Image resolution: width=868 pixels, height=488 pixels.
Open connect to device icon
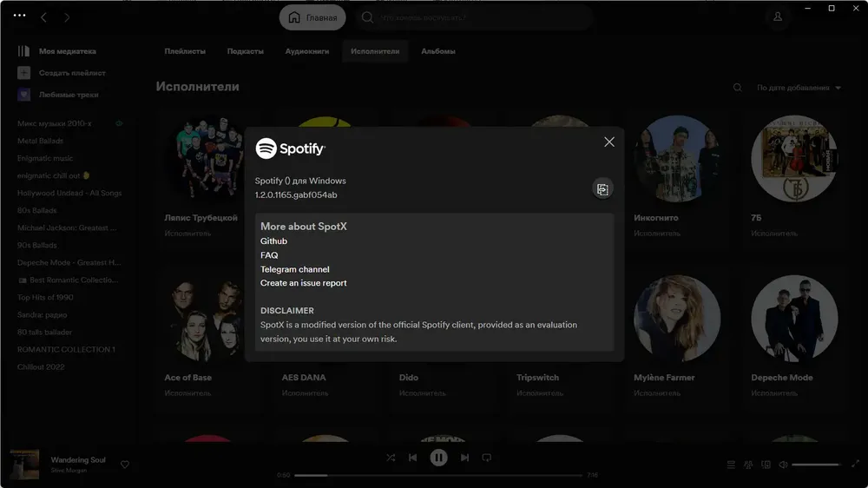766,465
